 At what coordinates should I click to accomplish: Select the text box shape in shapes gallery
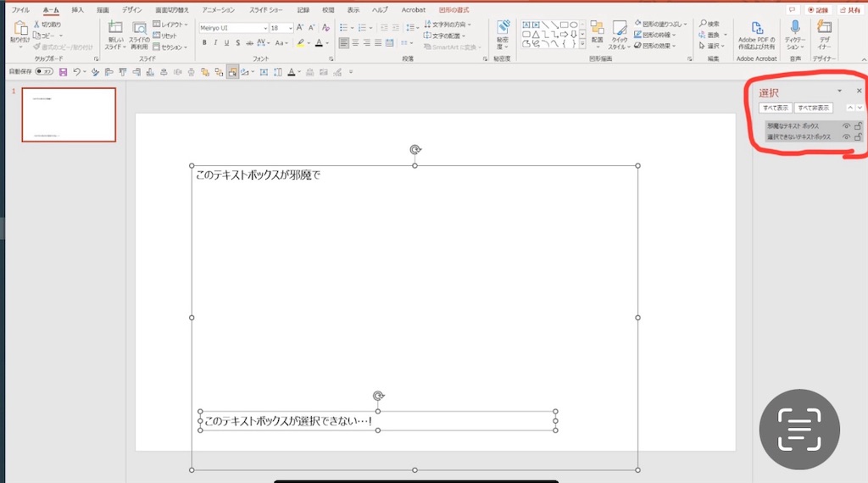tap(526, 25)
